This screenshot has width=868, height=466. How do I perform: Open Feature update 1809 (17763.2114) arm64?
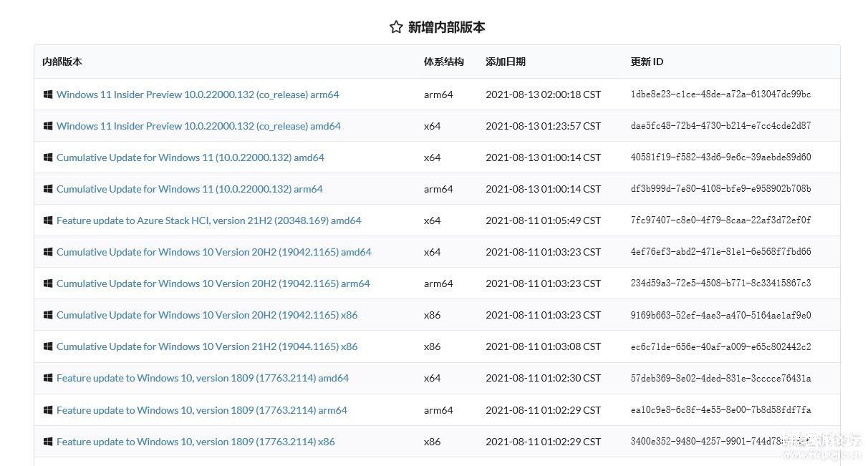(x=202, y=410)
